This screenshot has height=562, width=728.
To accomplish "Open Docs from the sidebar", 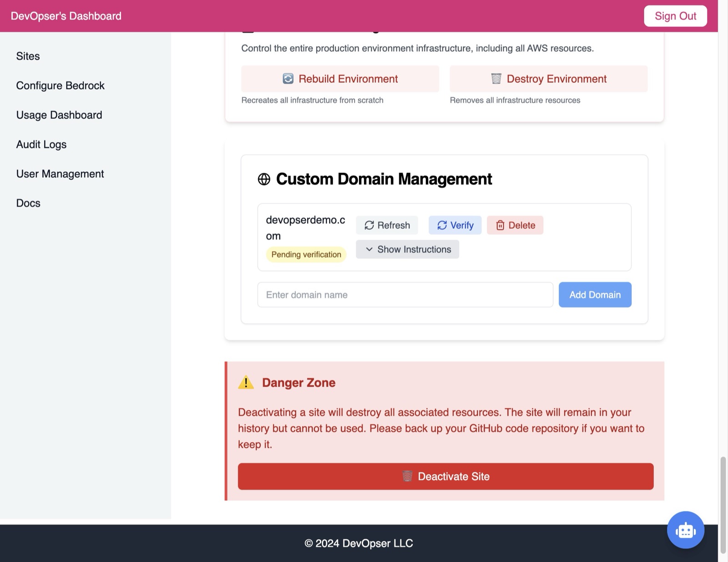I will pyautogui.click(x=28, y=203).
